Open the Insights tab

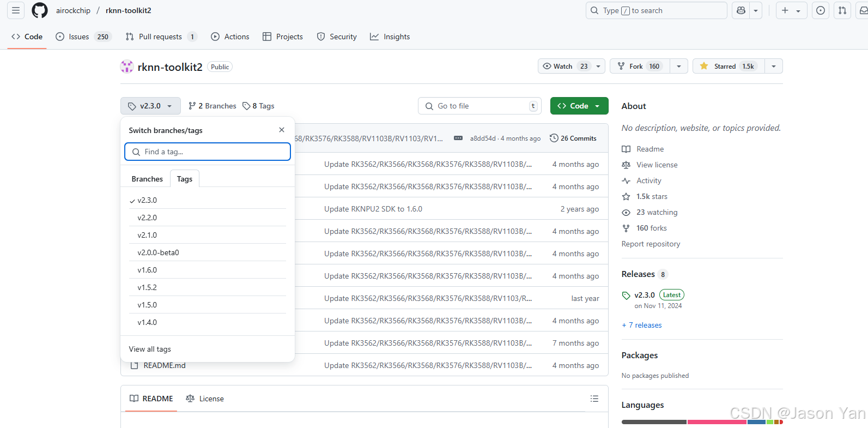click(390, 37)
